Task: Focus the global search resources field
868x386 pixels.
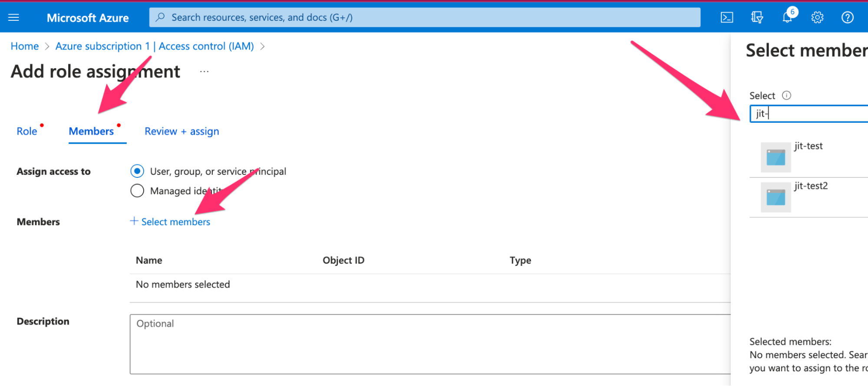Action: tap(425, 17)
